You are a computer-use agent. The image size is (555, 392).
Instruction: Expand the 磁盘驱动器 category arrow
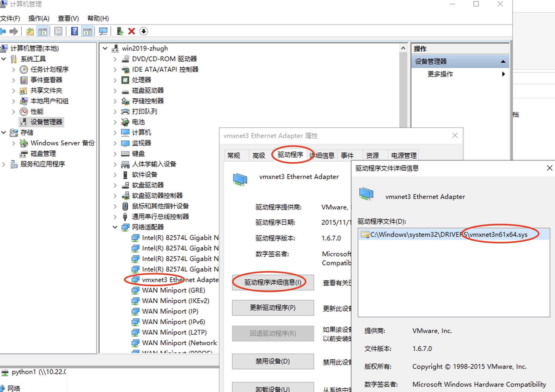(115, 91)
